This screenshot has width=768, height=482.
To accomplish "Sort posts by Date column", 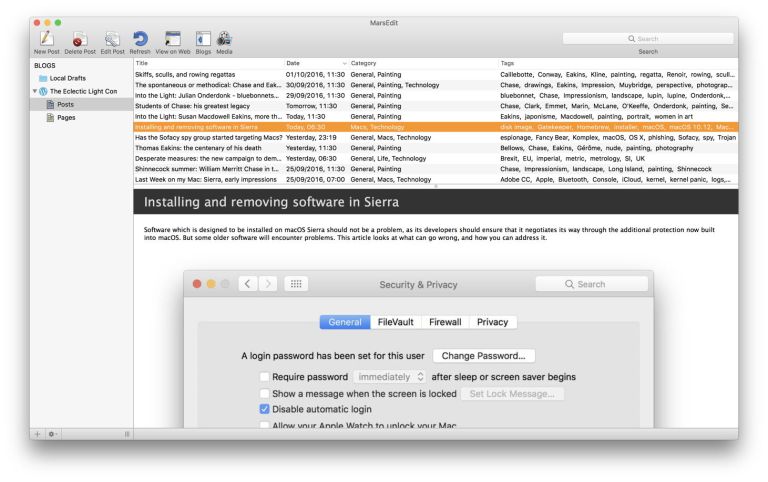I will click(316, 63).
